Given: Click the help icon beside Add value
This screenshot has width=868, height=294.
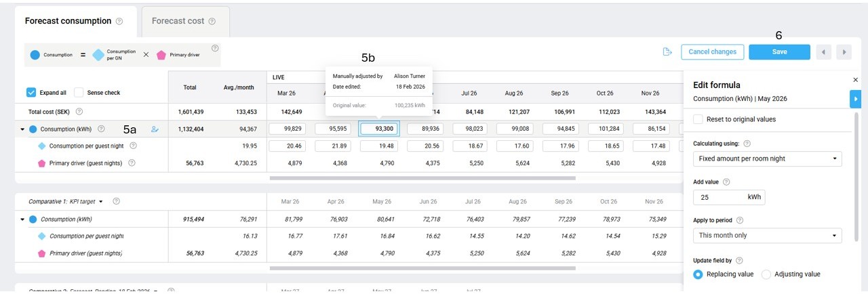Looking at the screenshot, I should coord(726,182).
